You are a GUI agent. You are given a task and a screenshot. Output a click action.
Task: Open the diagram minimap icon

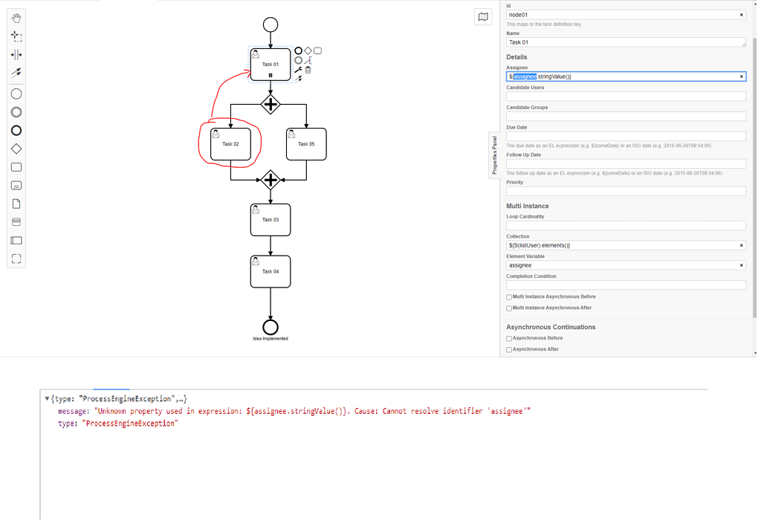point(482,16)
